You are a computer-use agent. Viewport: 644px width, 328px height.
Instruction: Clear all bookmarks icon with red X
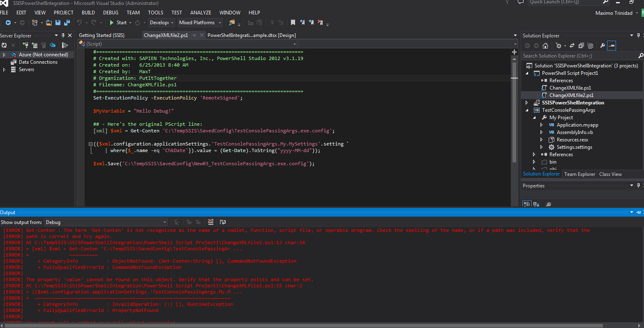point(320,23)
